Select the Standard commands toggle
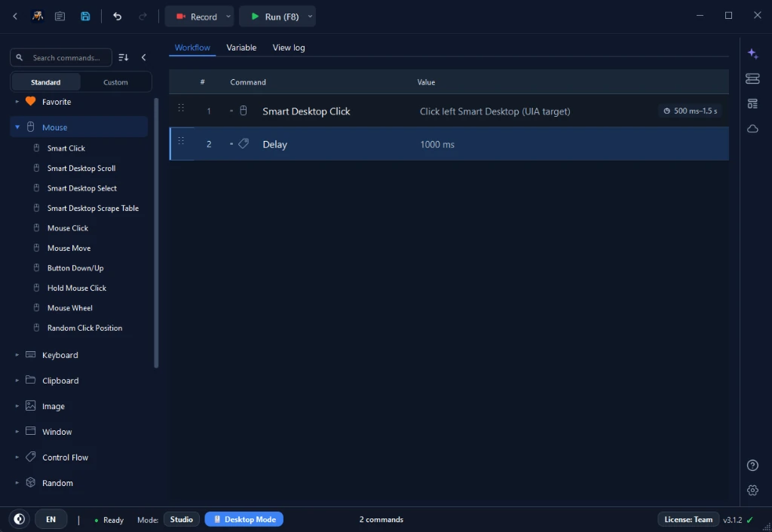The width and height of the screenshot is (772, 532). (x=46, y=82)
